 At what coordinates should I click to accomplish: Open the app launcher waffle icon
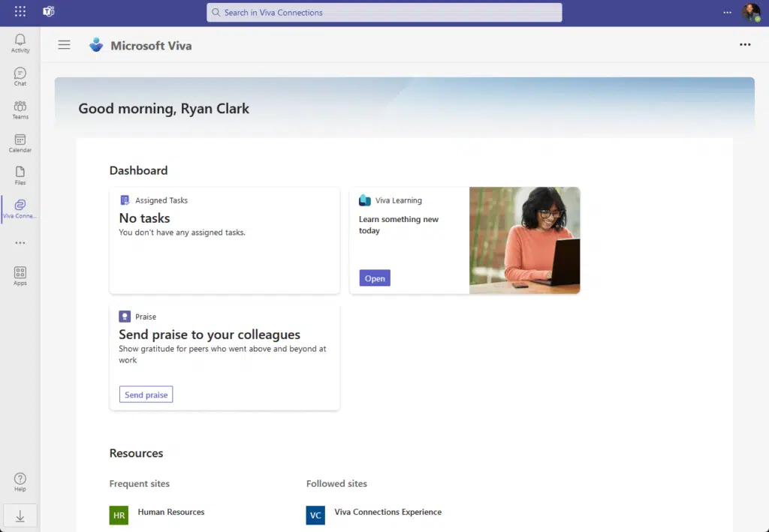pyautogui.click(x=20, y=11)
